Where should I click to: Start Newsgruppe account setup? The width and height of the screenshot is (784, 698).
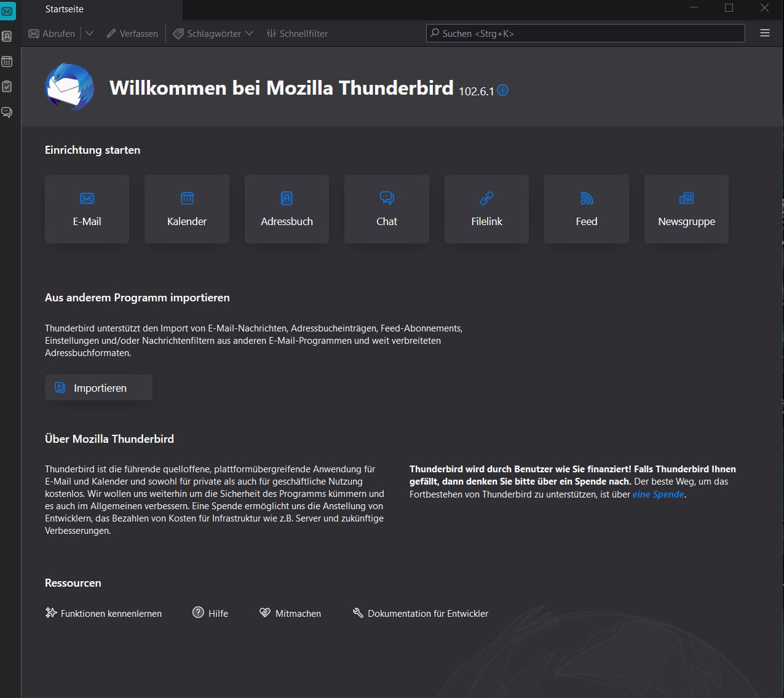(x=686, y=209)
